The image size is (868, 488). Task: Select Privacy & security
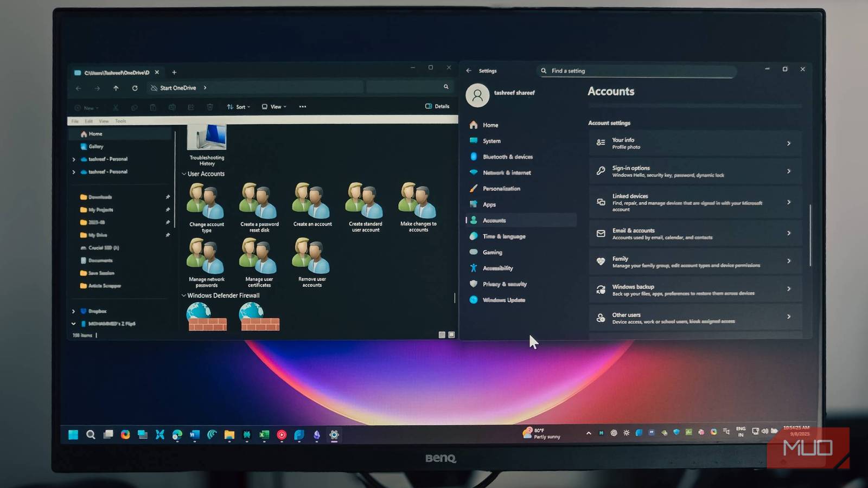tap(521, 284)
